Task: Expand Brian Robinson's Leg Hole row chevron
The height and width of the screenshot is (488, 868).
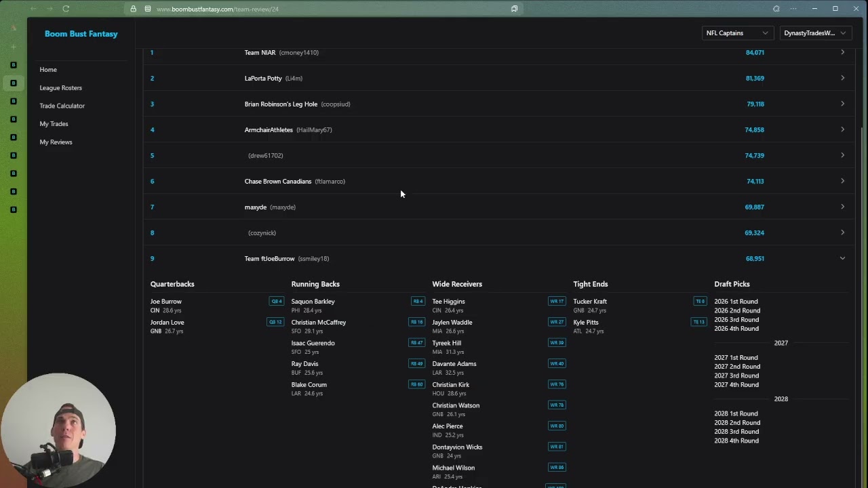Action: coord(842,104)
